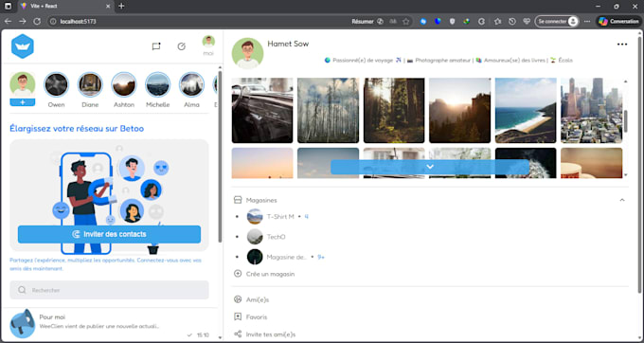Click the Élargissez votre réseau sur Betoo heading
The width and height of the screenshot is (644, 343).
click(77, 129)
